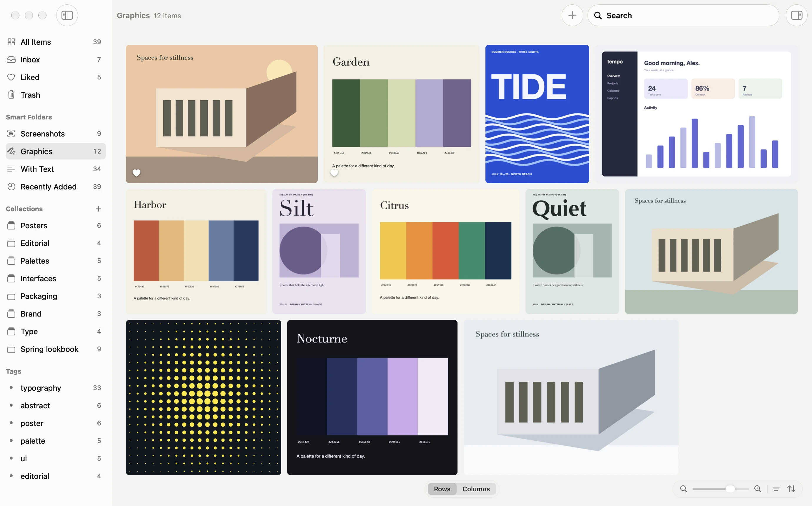This screenshot has width=812, height=506.
Task: Click the Tags section heading
Action: coord(13,371)
